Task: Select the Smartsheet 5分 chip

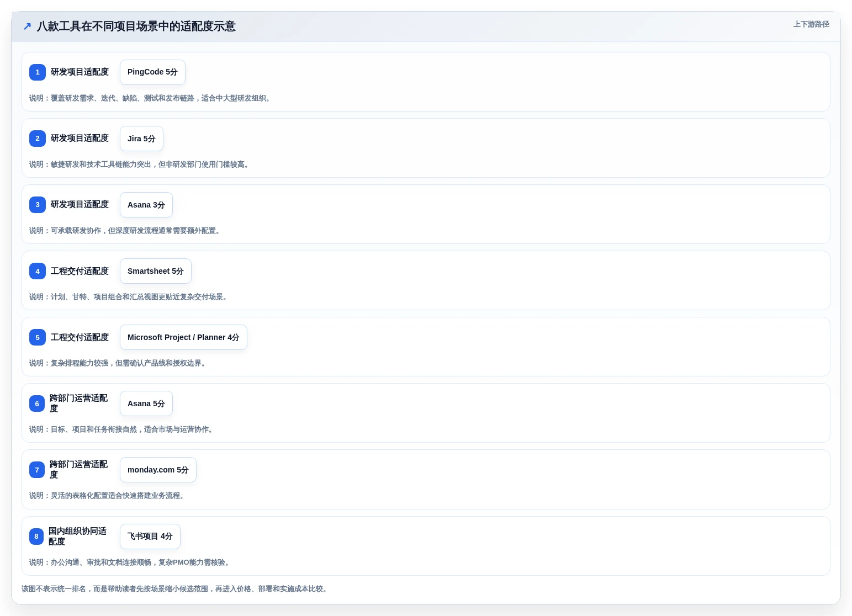Action: 156,271
